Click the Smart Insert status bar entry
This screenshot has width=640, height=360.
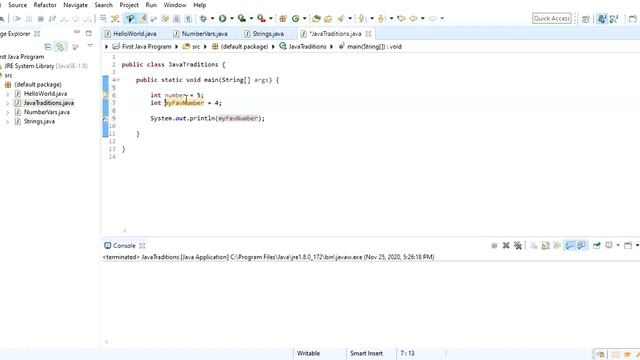coord(366,353)
